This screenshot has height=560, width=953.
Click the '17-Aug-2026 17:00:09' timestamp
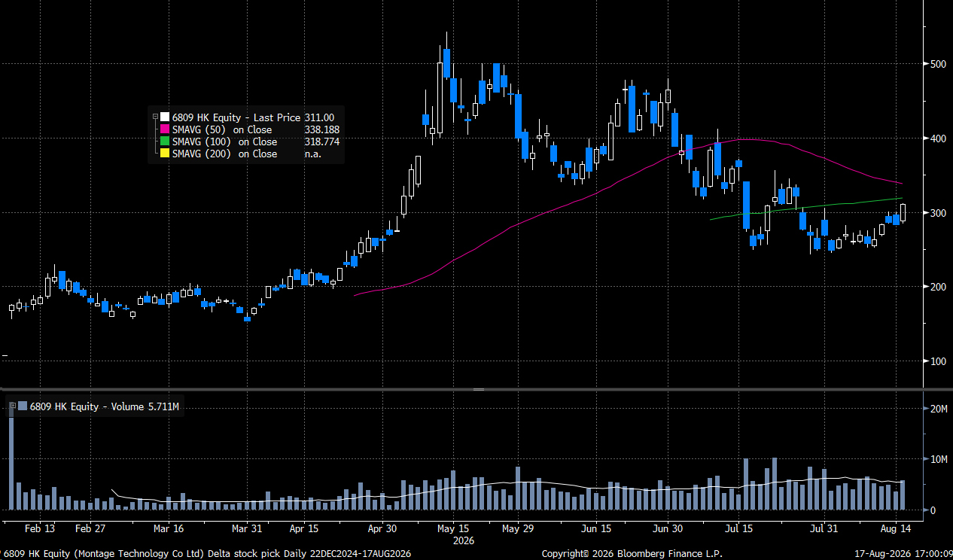[x=902, y=554]
